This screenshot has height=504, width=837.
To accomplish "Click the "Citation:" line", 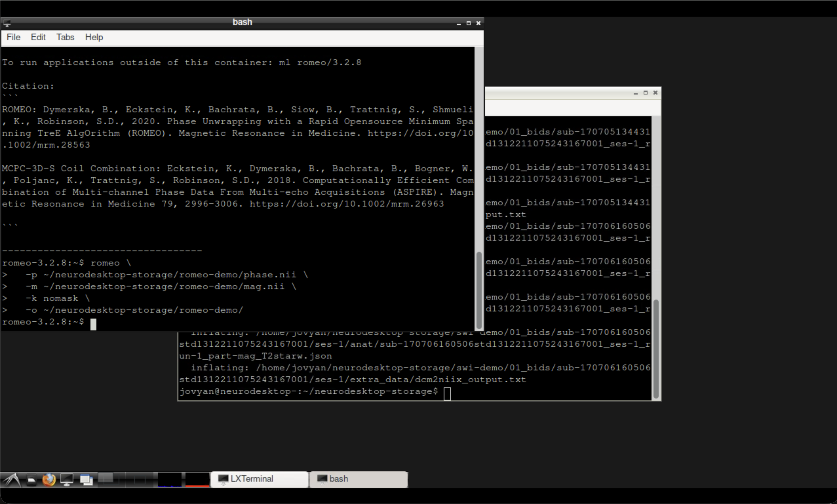I will click(28, 86).
